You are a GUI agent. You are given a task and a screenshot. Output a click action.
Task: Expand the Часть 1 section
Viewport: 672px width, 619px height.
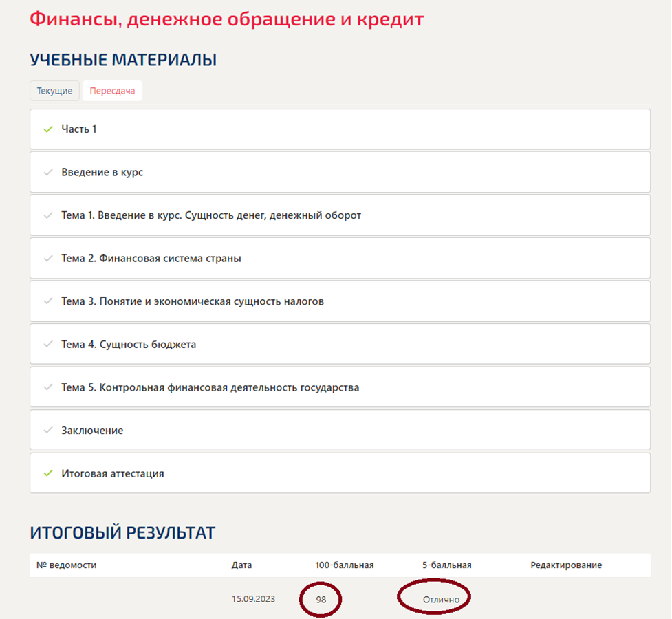[340, 129]
